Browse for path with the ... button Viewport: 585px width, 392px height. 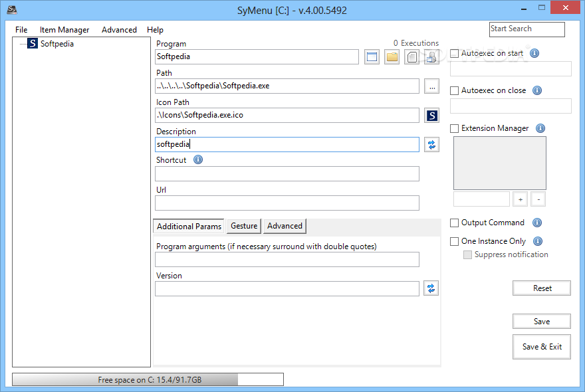[431, 86]
